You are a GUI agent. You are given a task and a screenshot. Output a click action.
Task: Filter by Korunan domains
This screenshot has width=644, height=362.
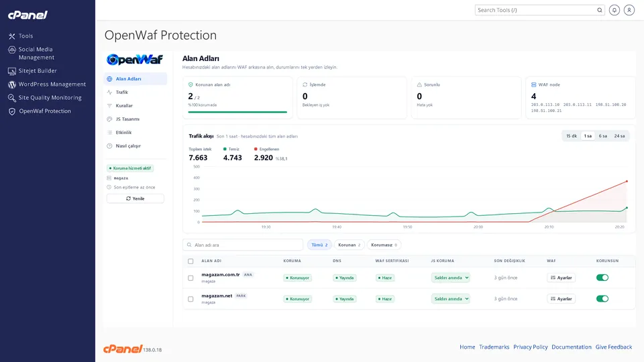click(349, 245)
